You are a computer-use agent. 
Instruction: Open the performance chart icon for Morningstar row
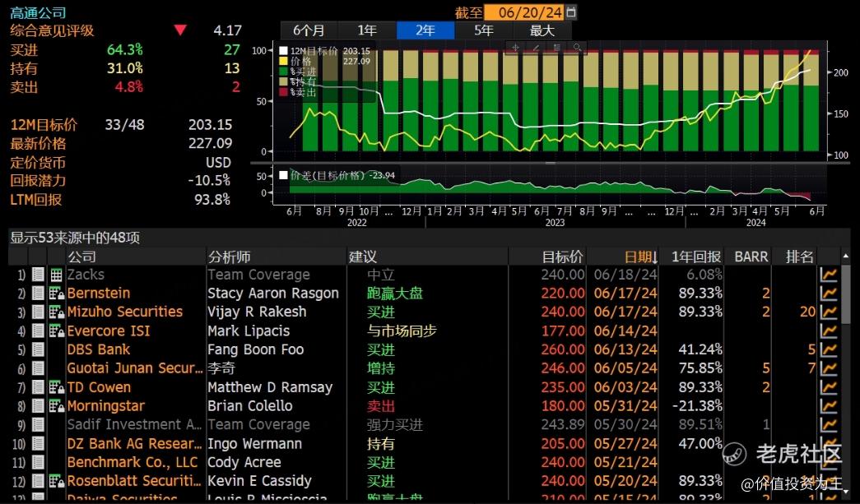point(828,406)
